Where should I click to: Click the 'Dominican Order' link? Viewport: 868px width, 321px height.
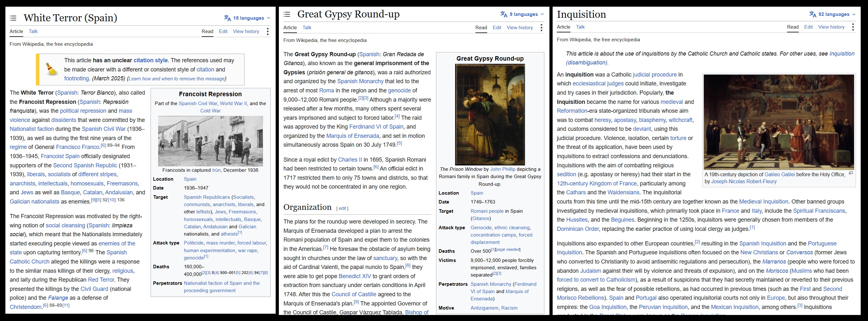coord(578,229)
